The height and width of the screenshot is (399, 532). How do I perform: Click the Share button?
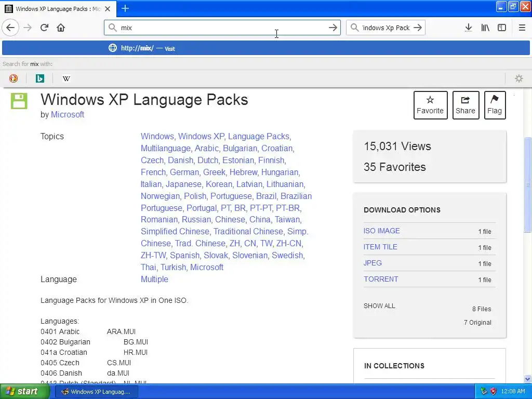pos(465,105)
